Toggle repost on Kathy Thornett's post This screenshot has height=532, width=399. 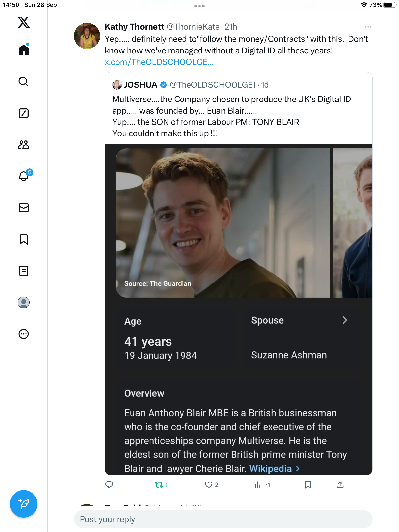(x=159, y=485)
